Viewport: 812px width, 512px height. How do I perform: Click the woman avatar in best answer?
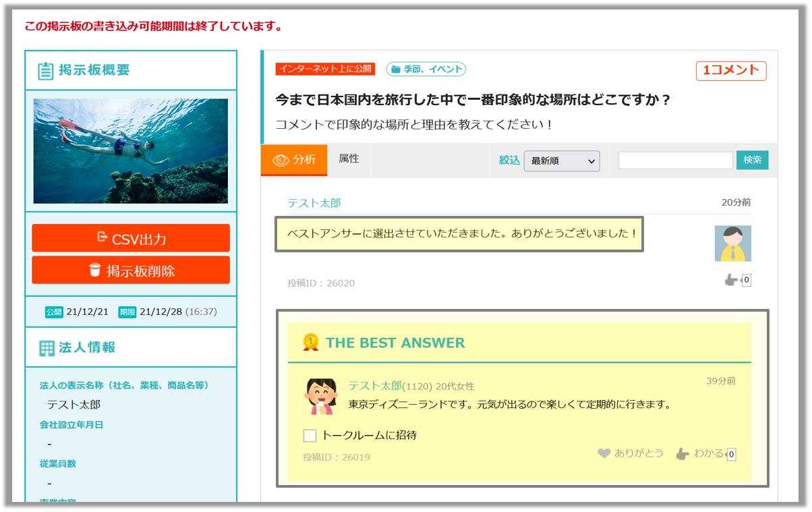tap(321, 395)
